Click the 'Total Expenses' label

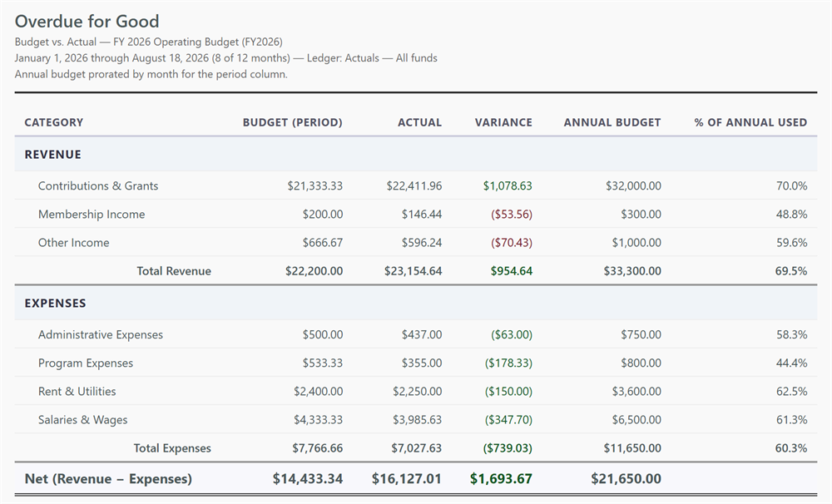[172, 448]
